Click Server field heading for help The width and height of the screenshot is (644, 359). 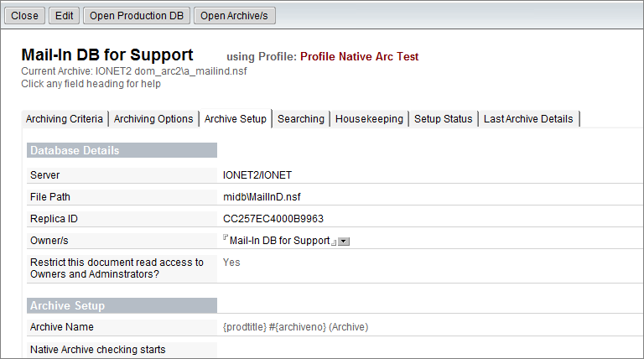pyautogui.click(x=44, y=175)
